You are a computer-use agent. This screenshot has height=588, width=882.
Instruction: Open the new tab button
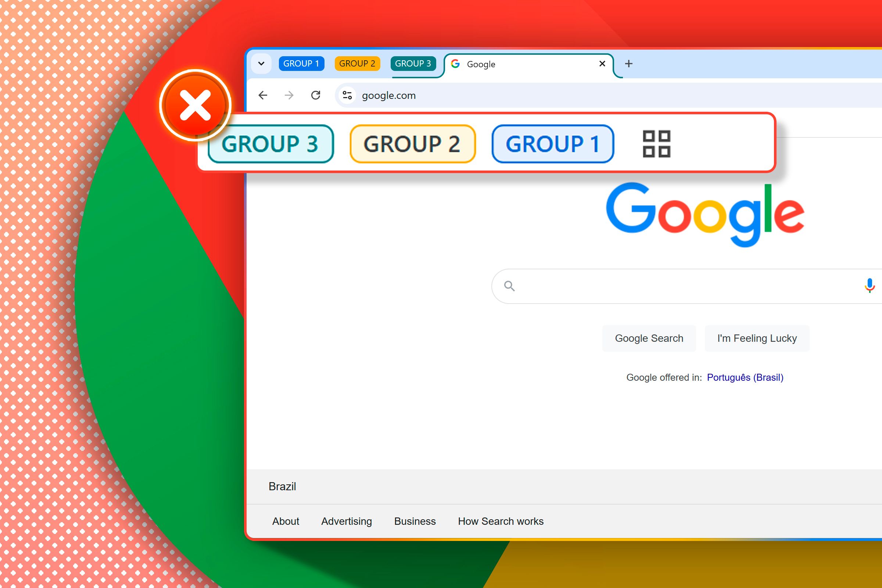(629, 64)
